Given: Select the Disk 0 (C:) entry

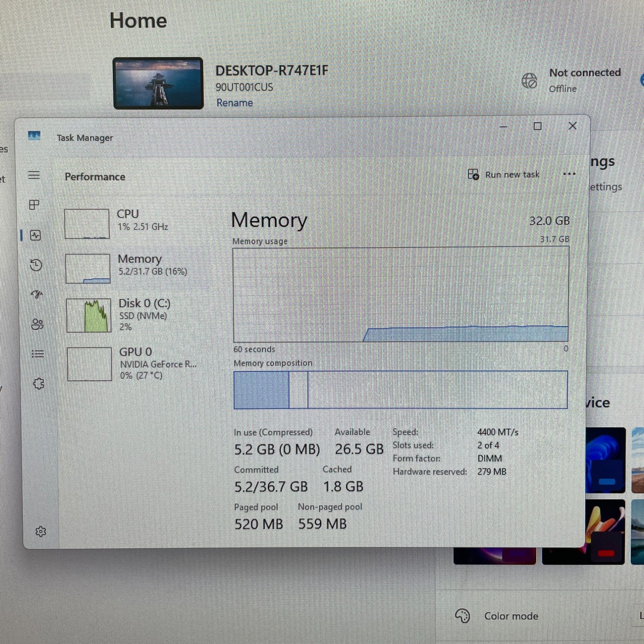Looking at the screenshot, I should click(x=134, y=315).
